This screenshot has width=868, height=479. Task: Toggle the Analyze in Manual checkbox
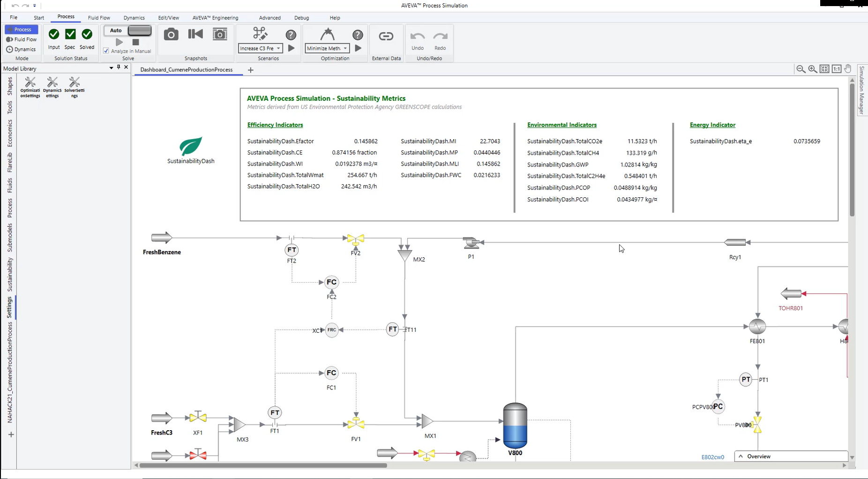click(x=106, y=51)
